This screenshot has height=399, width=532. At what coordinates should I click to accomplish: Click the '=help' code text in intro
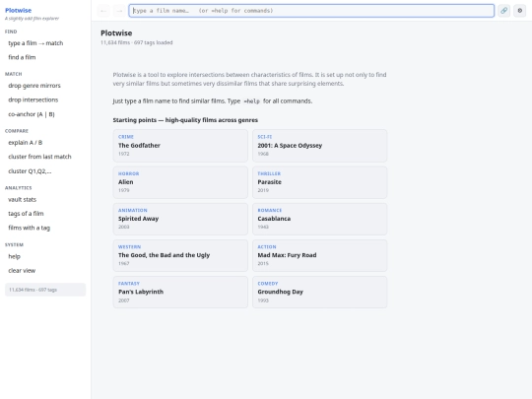251,101
